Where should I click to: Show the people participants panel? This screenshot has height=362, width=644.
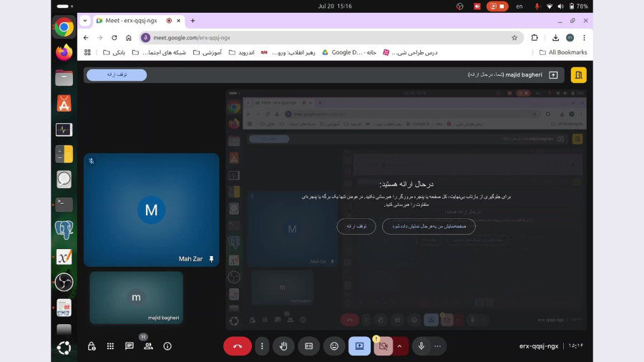tap(148, 346)
